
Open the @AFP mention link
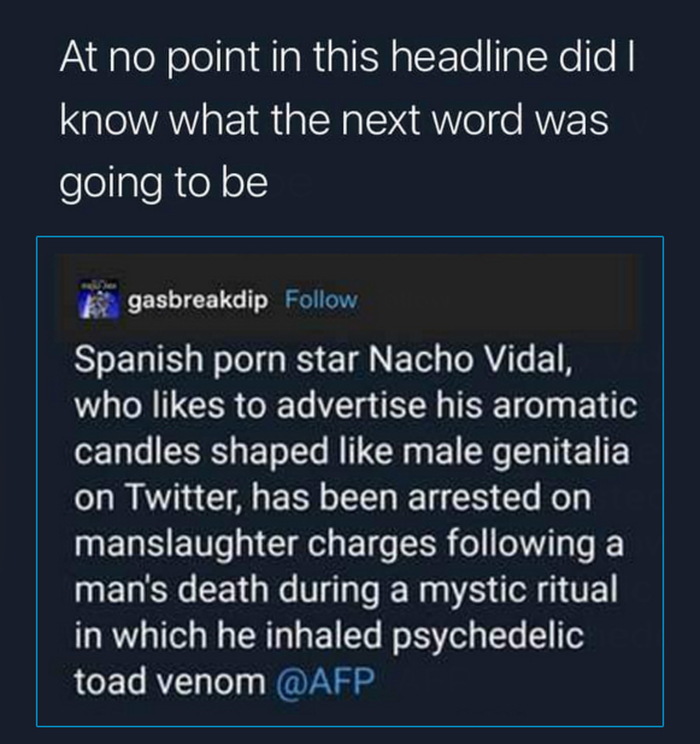[x=323, y=680]
